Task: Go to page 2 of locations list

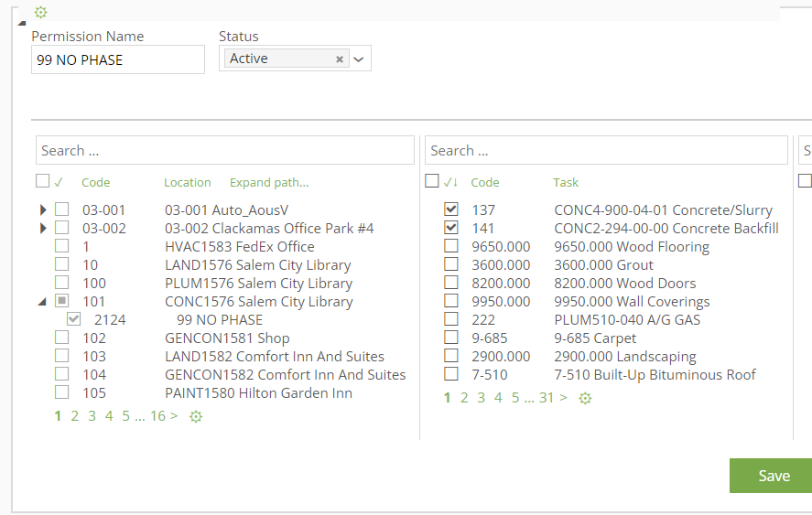Action: click(74, 416)
